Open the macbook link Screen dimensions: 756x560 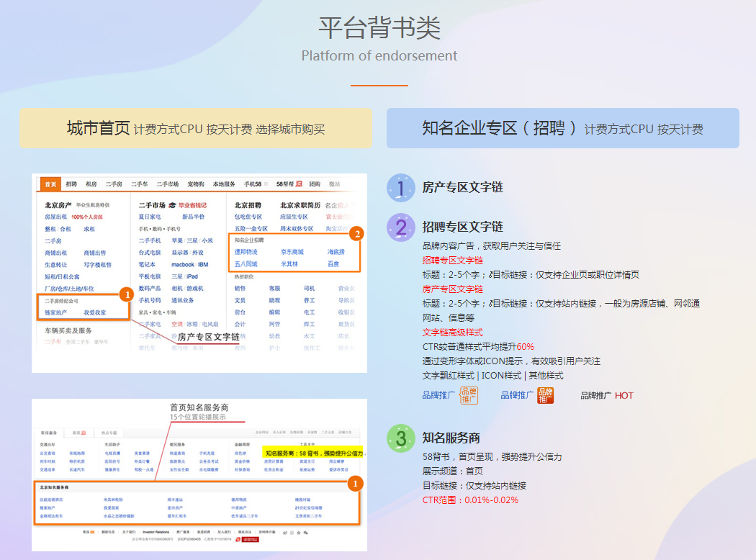(x=183, y=265)
